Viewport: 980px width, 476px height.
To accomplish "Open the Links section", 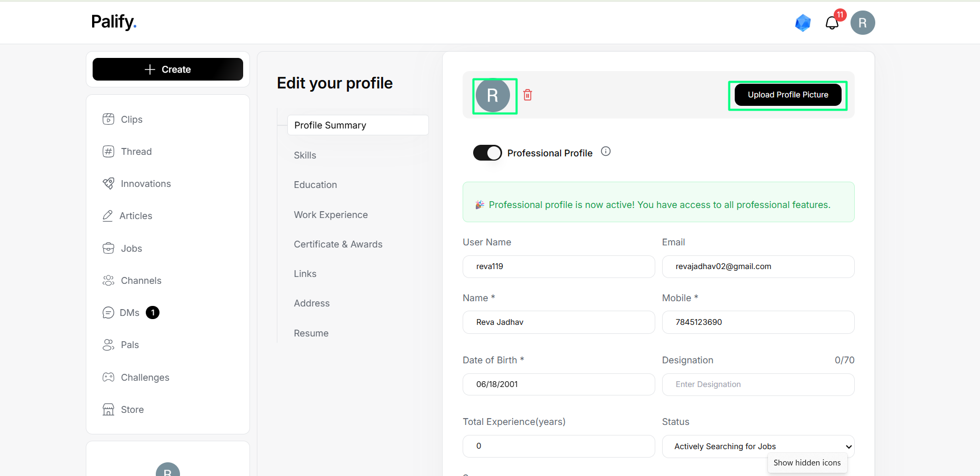I will tap(305, 274).
